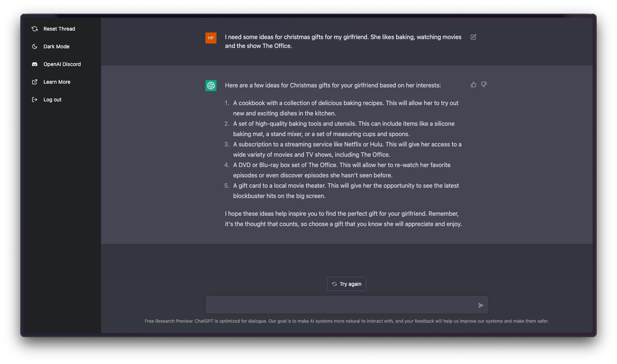Regenerate the response with Try again
Viewport: 617px width, 364px height.
click(347, 284)
